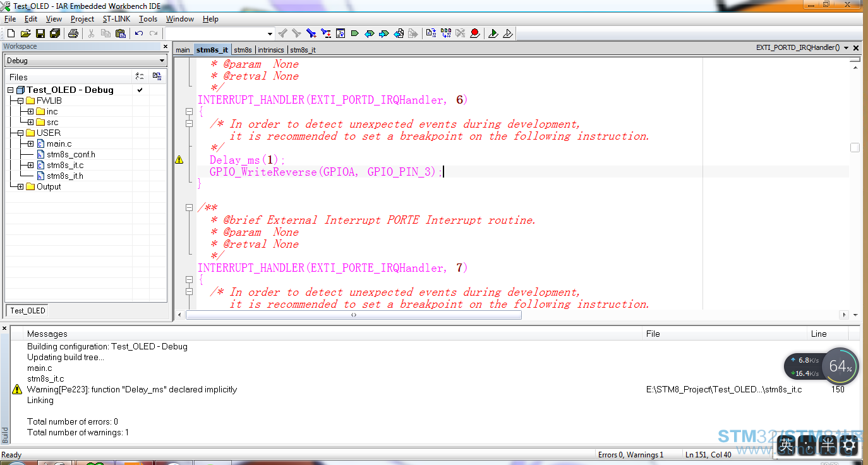Viewport: 868px width, 465px height.
Task: Click the 64% network speed widget
Action: coord(841,366)
